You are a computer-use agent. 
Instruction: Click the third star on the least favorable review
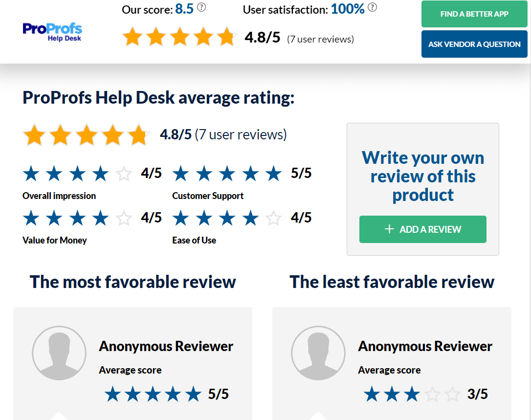[x=412, y=394]
